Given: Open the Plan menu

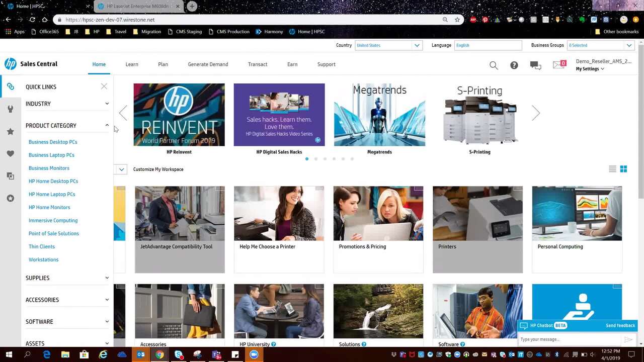Looking at the screenshot, I should point(163,64).
